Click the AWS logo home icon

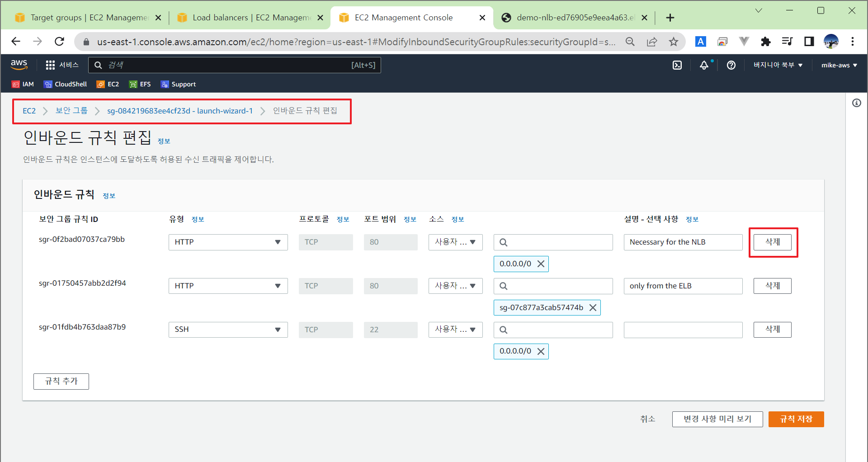coord(19,65)
